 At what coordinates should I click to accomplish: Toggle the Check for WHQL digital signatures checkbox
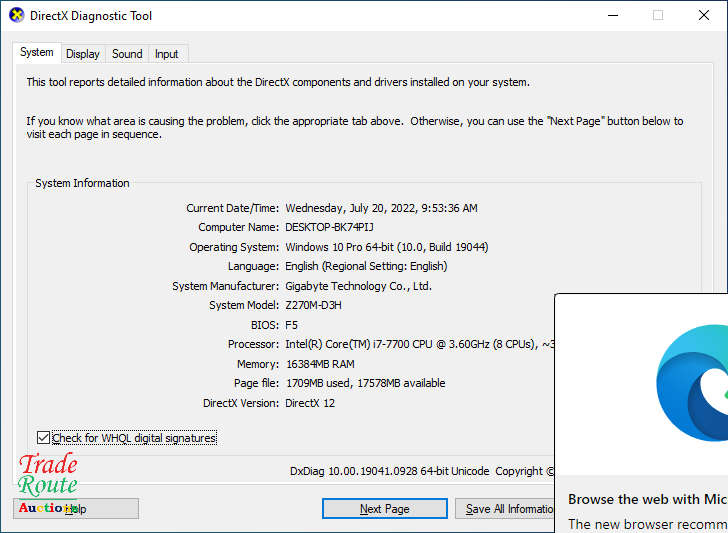pos(43,438)
